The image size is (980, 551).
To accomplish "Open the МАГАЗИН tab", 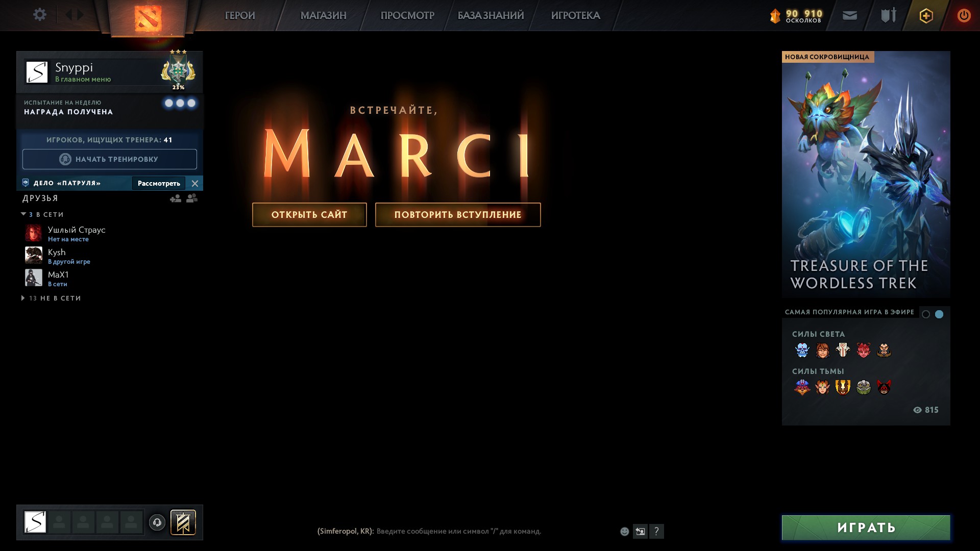I will point(323,15).
